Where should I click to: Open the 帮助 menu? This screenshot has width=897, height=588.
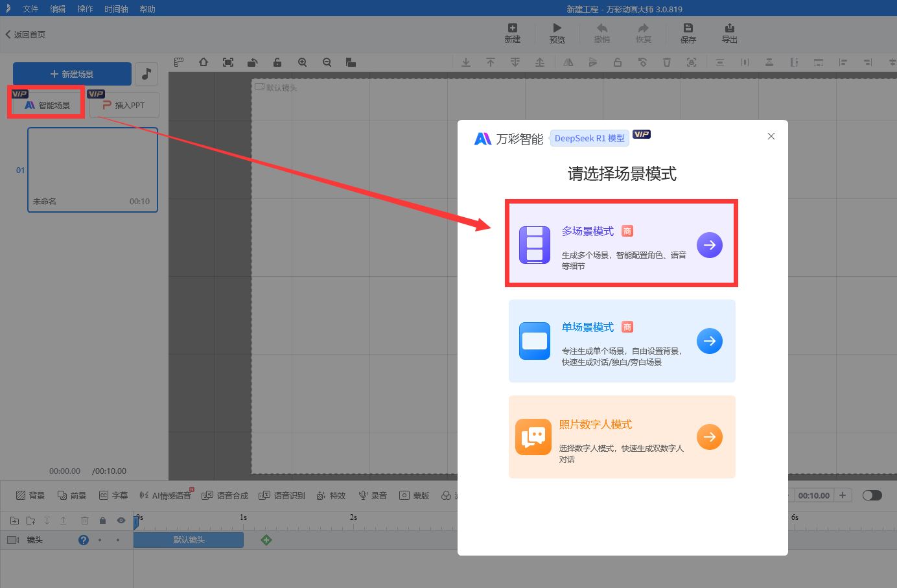pyautogui.click(x=147, y=9)
